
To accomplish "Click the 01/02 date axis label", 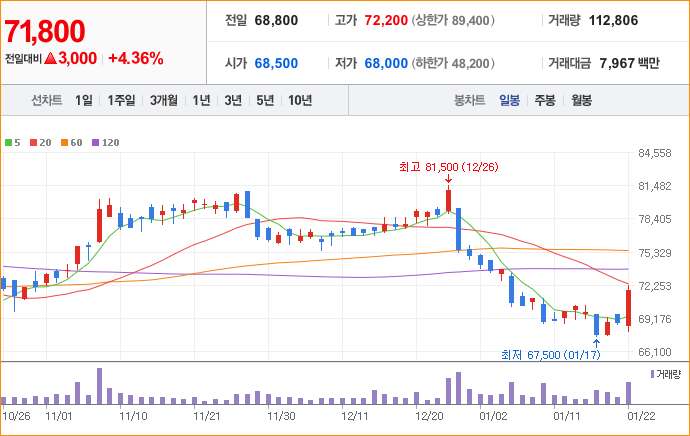I will [x=493, y=416].
